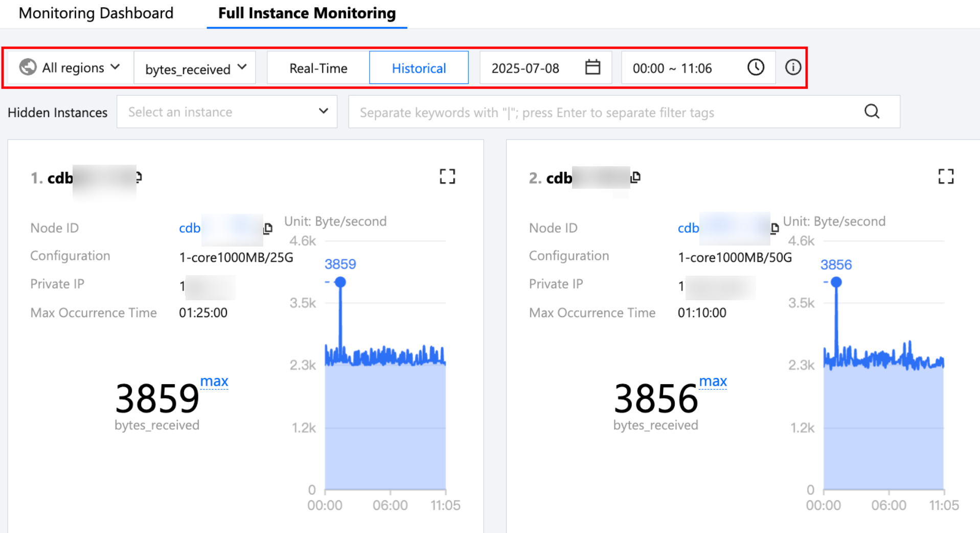Click the calendar icon in date field
Screen dimensions: 980x533
click(x=592, y=68)
